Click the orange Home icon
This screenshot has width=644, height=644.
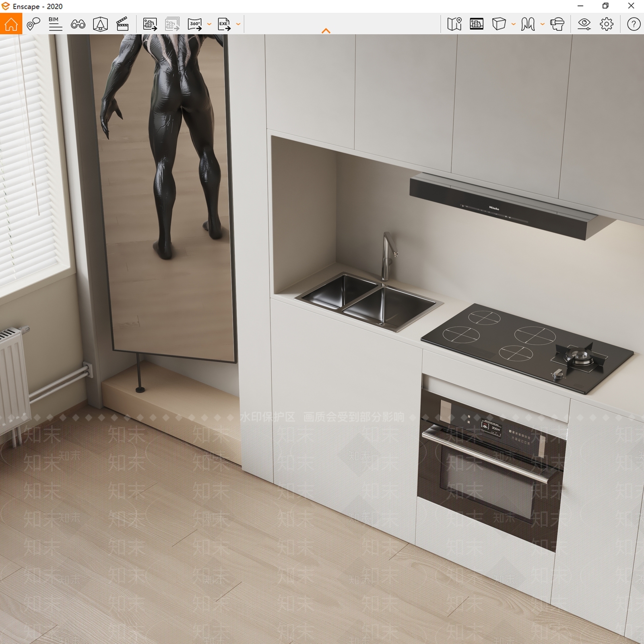click(x=11, y=24)
